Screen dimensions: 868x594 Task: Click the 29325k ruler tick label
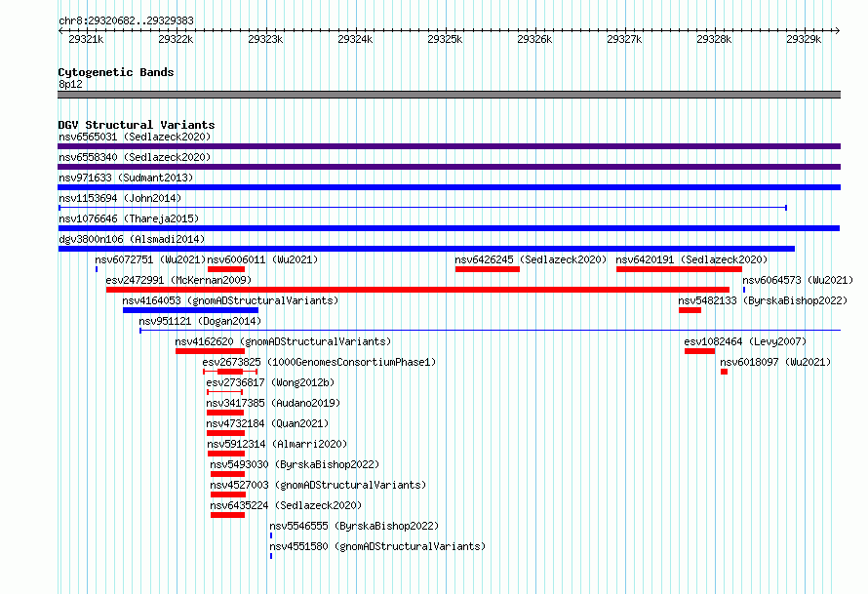[x=445, y=40]
